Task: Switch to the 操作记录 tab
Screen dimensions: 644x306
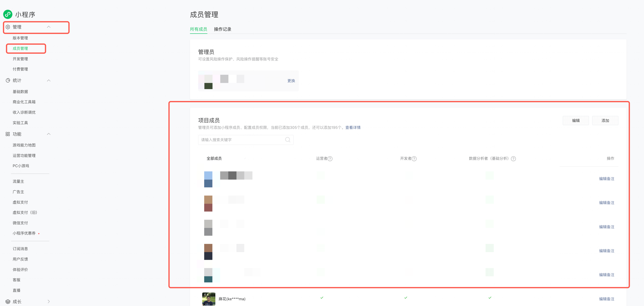Action: pyautogui.click(x=222, y=29)
